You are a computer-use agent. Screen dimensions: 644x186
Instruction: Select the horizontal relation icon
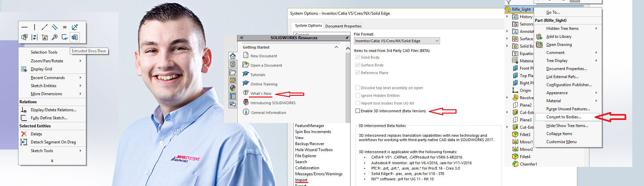click(x=24, y=27)
